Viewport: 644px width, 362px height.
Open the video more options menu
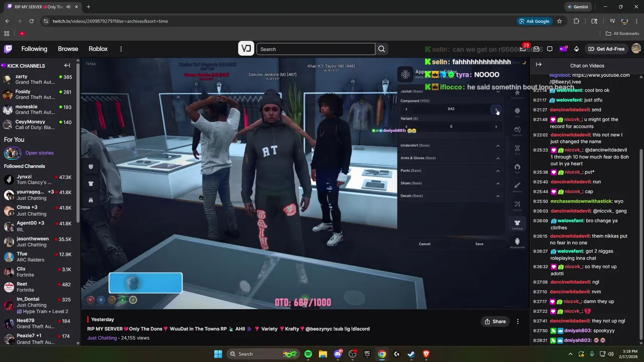click(x=518, y=321)
